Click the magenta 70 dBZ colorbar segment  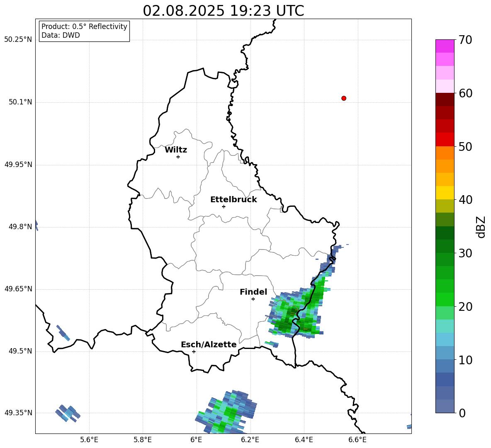(445, 46)
